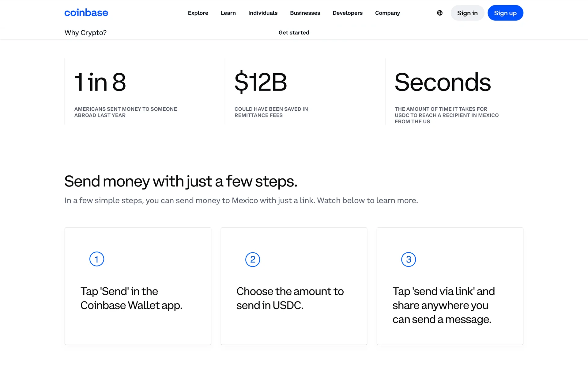Open the language globe selector
The height and width of the screenshot is (368, 588).
[439, 13]
